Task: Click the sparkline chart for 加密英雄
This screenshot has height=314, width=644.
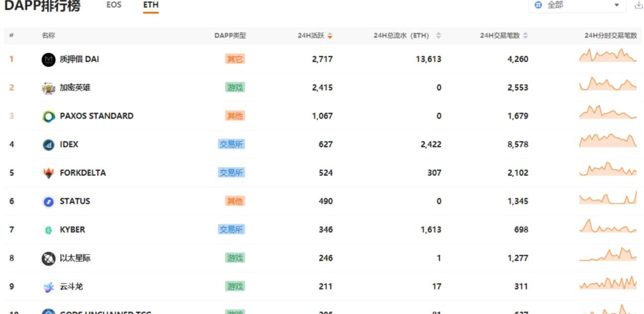Action: [608, 84]
